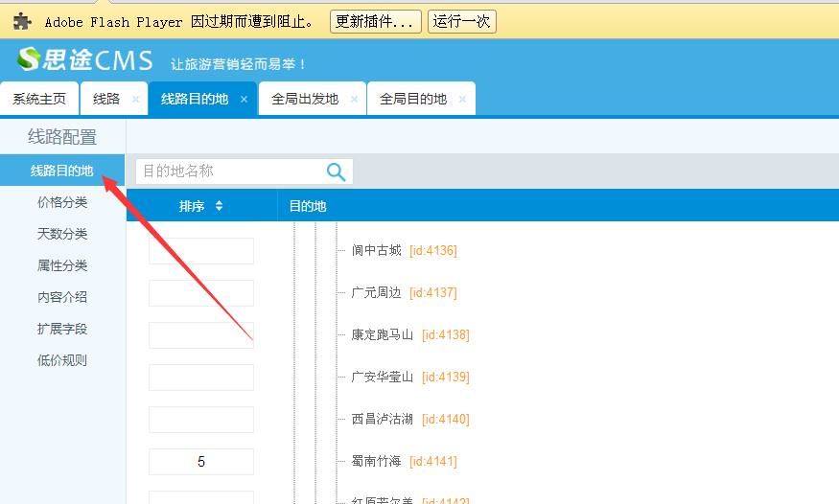
Task: Switch to the 系统主页 tab
Action: click(x=39, y=99)
